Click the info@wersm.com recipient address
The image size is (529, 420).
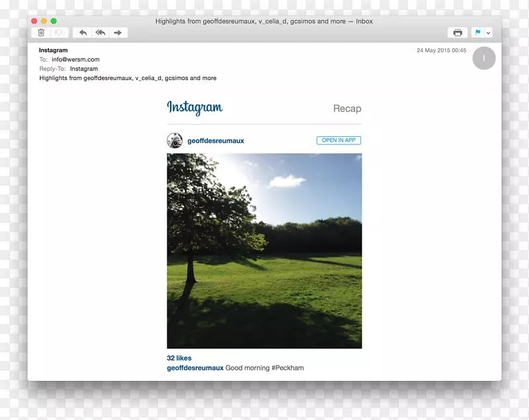[75, 60]
